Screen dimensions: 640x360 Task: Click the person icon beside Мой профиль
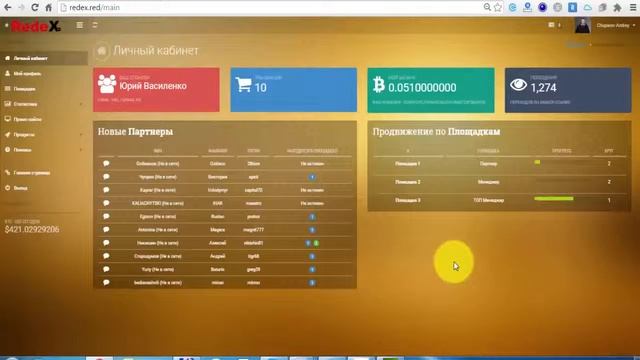tap(7, 73)
